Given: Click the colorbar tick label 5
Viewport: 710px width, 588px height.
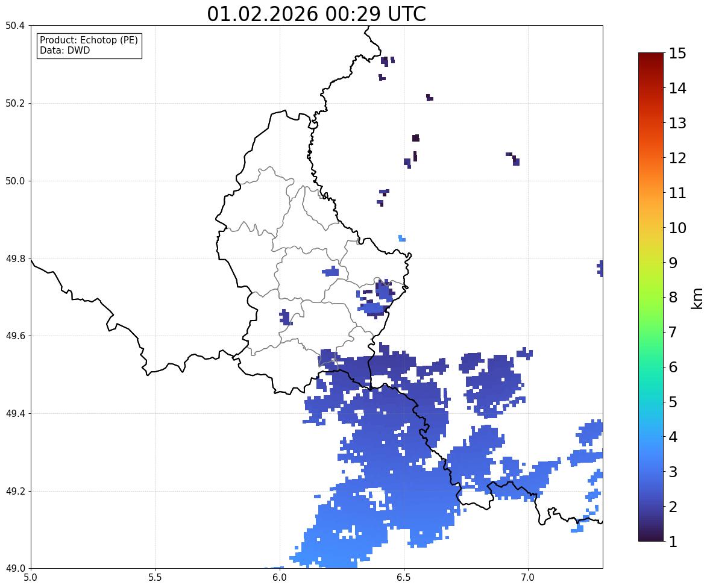Looking at the screenshot, I should [673, 402].
